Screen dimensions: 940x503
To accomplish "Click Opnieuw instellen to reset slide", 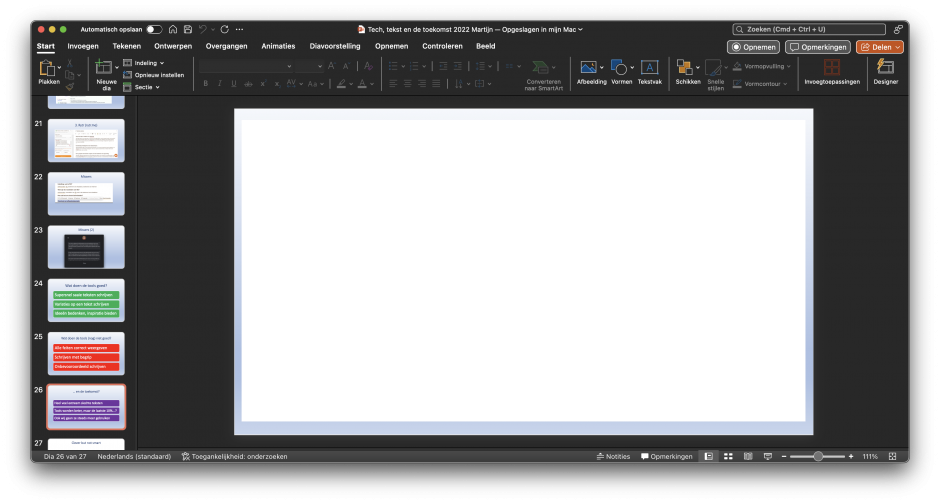I will point(153,75).
